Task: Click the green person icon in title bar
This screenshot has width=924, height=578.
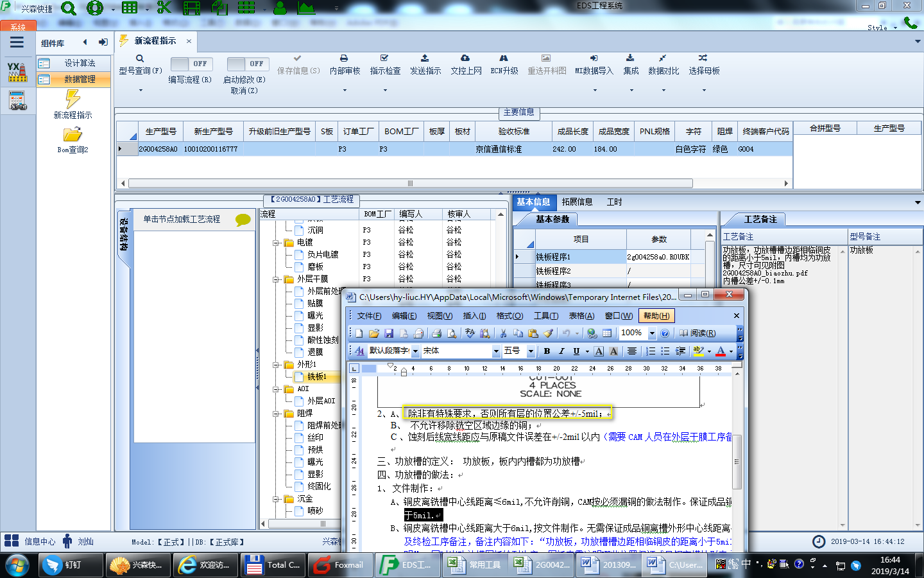Action: point(280,8)
